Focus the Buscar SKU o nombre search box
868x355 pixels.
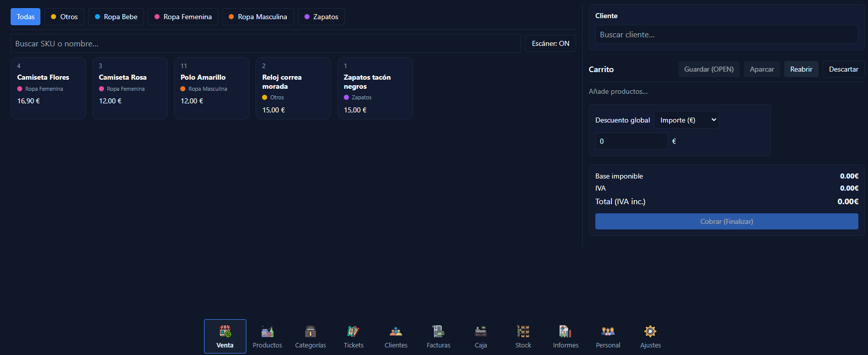click(x=265, y=44)
